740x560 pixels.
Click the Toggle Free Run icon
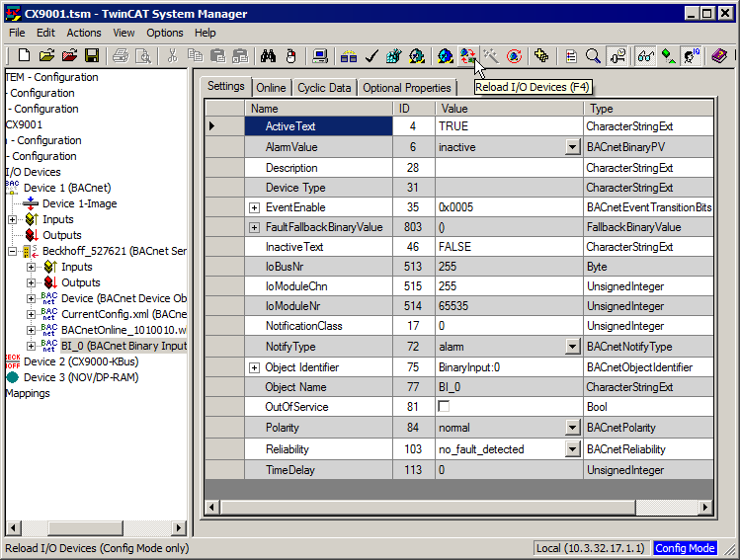click(x=514, y=56)
